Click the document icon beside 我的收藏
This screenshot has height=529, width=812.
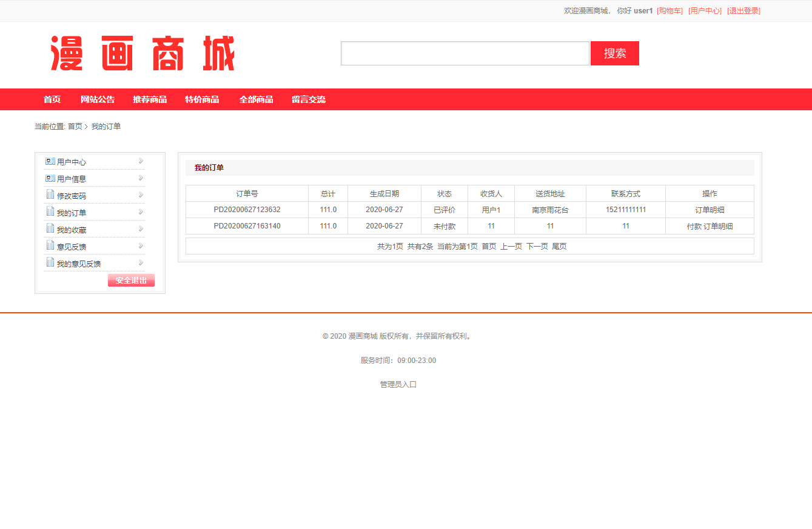coord(50,229)
